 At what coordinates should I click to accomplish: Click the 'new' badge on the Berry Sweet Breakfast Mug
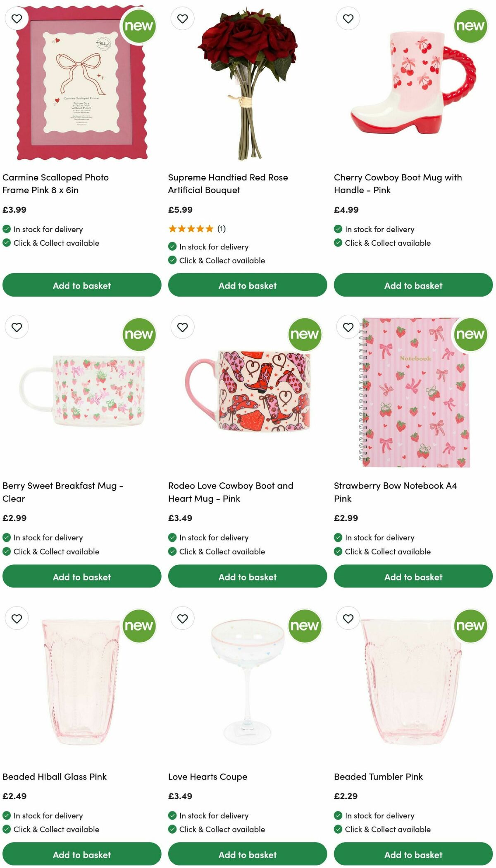139,335
